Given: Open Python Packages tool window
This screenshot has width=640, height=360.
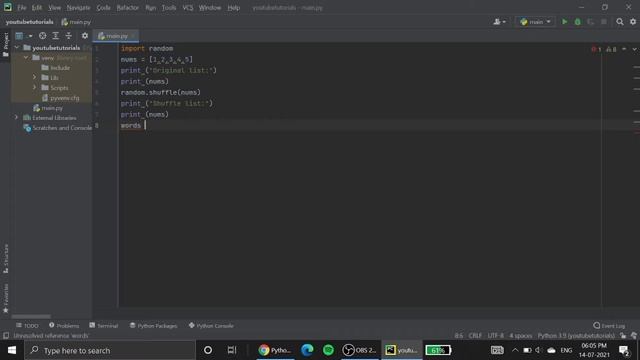Looking at the screenshot, I should coord(153,326).
